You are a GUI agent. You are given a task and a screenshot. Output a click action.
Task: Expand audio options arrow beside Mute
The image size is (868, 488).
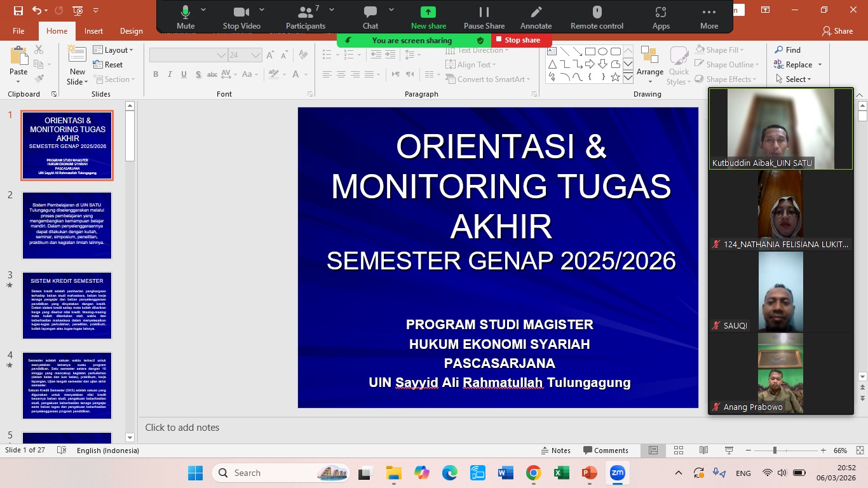tap(203, 10)
